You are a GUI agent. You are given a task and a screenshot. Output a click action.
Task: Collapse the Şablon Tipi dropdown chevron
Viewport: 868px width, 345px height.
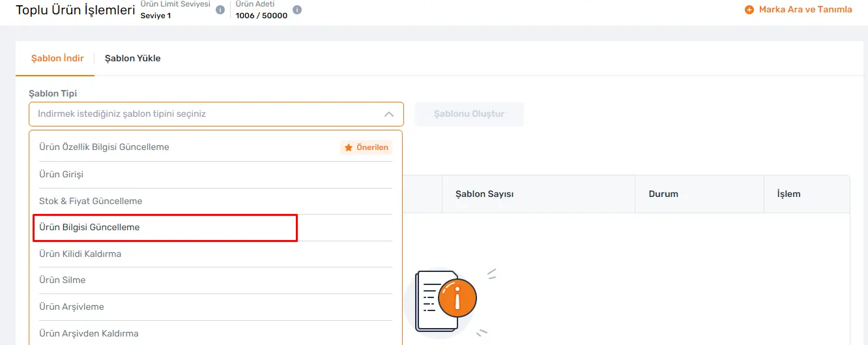click(389, 114)
